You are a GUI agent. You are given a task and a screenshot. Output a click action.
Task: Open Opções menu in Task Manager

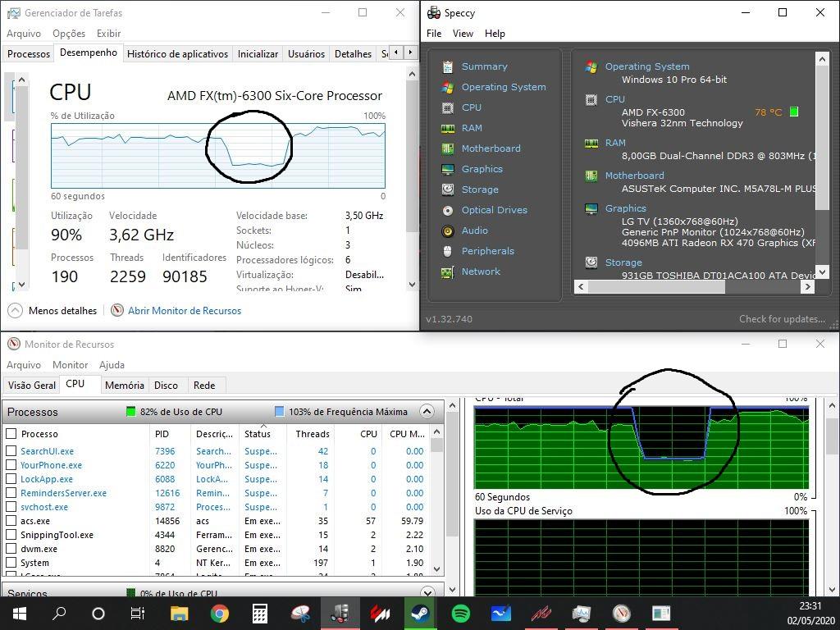pos(69,33)
